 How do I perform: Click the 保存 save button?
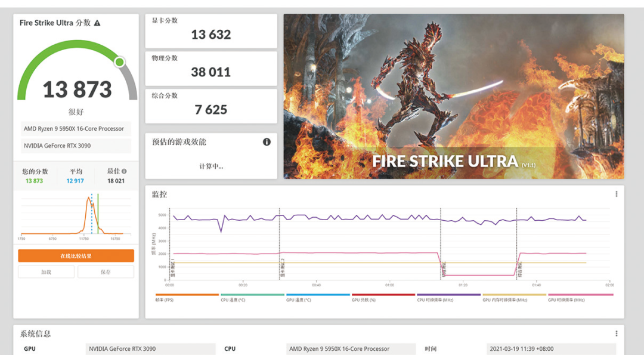point(106,271)
